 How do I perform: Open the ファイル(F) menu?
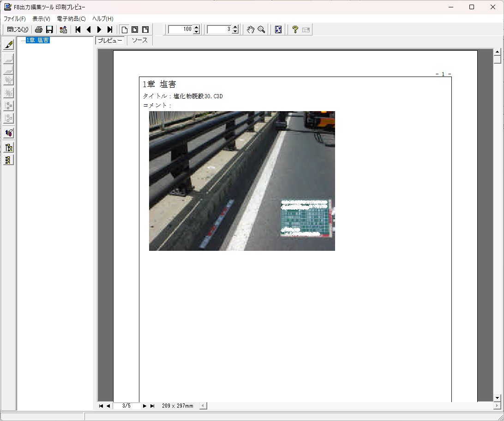(14, 19)
